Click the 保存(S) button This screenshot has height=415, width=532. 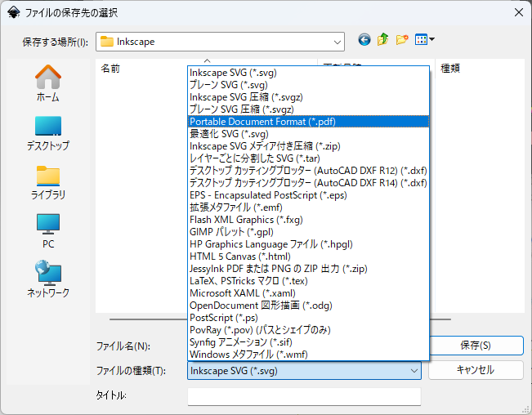point(476,346)
